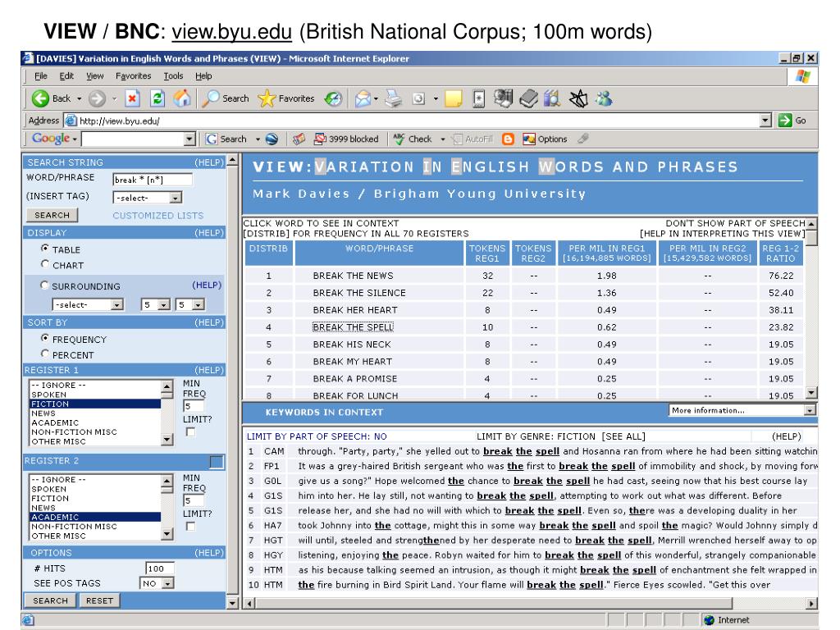840x630 pixels.
Task: Select the CHART display radio button
Action: click(x=45, y=264)
